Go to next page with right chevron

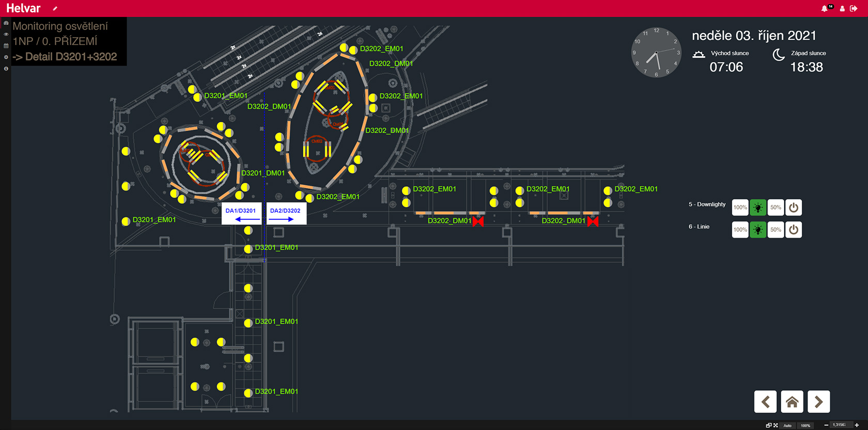point(818,402)
